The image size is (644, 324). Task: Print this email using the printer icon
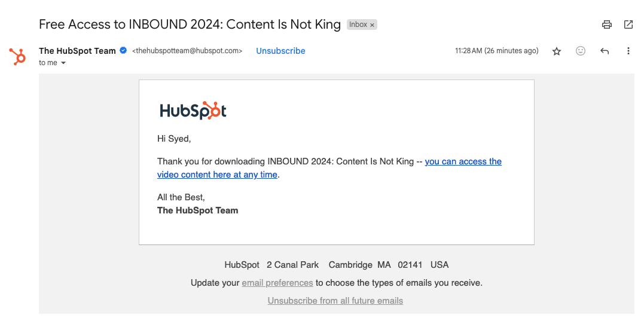click(606, 25)
